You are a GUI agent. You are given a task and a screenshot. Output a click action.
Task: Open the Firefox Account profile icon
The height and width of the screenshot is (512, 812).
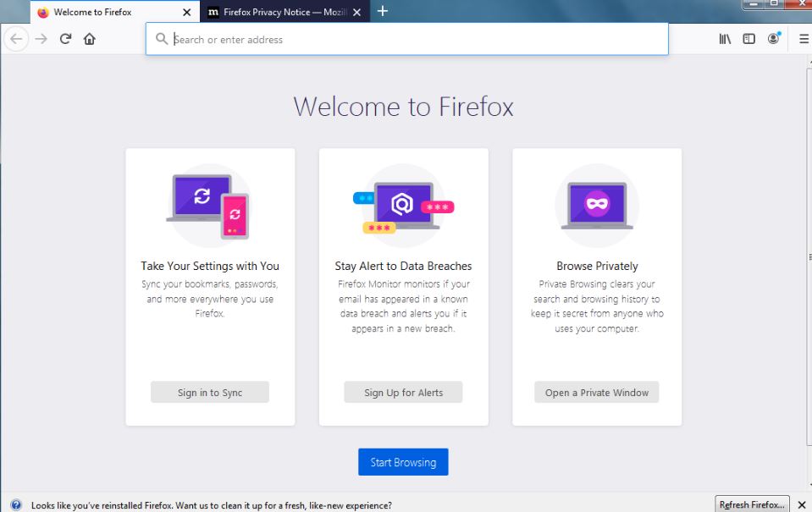coord(773,39)
